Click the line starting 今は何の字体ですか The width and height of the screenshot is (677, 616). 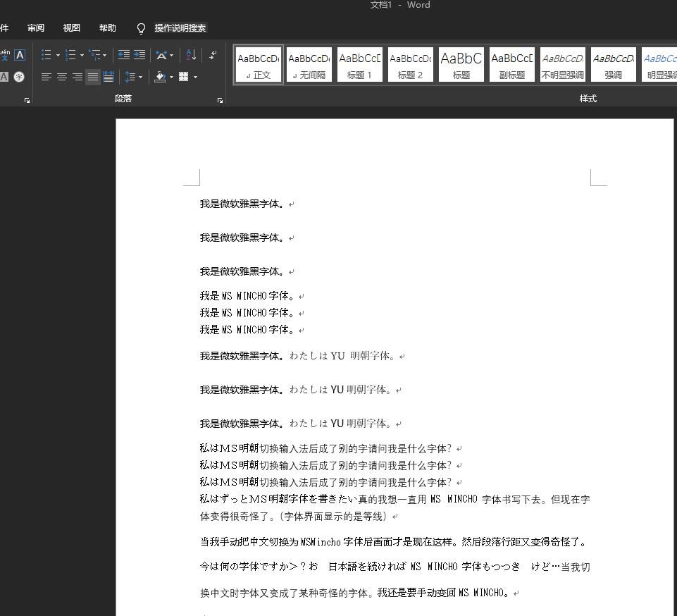point(395,567)
